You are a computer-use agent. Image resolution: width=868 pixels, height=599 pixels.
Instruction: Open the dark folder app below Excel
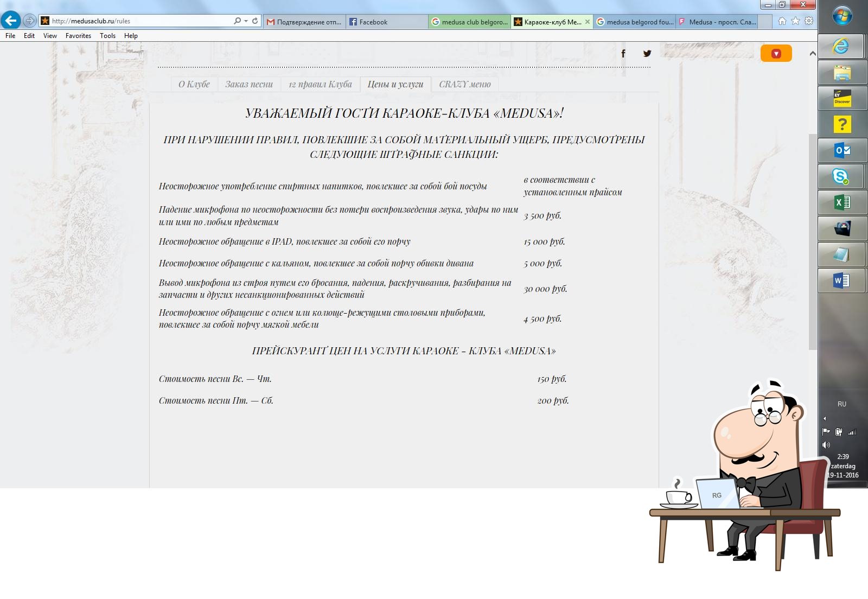coord(841,228)
